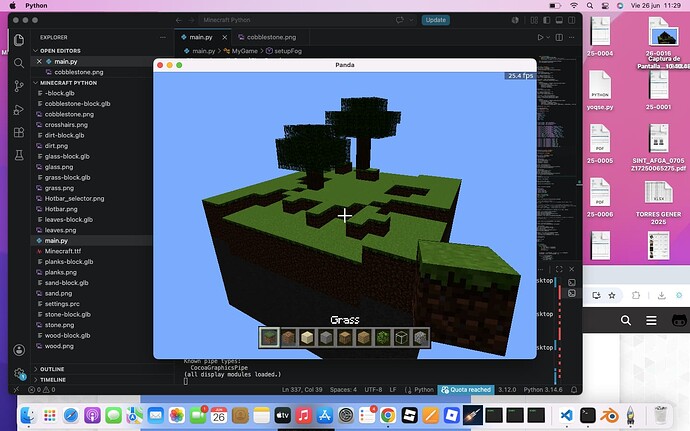Toggle the bottom panel layout icon
Image resolution: width=690 pixels, height=431 pixels.
(x=559, y=20)
